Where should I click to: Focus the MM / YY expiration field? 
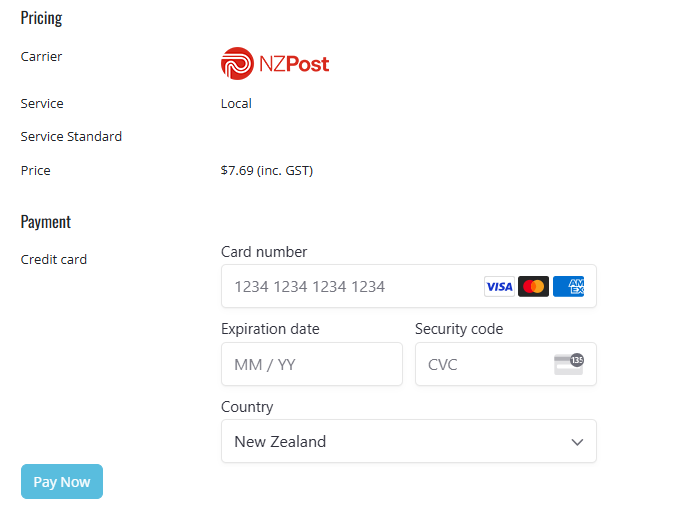tap(312, 364)
